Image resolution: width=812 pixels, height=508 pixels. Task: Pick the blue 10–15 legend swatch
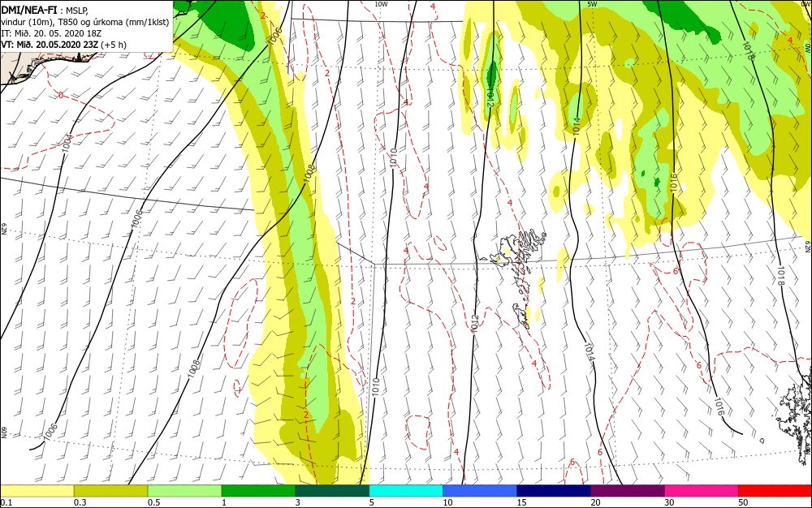480,491
